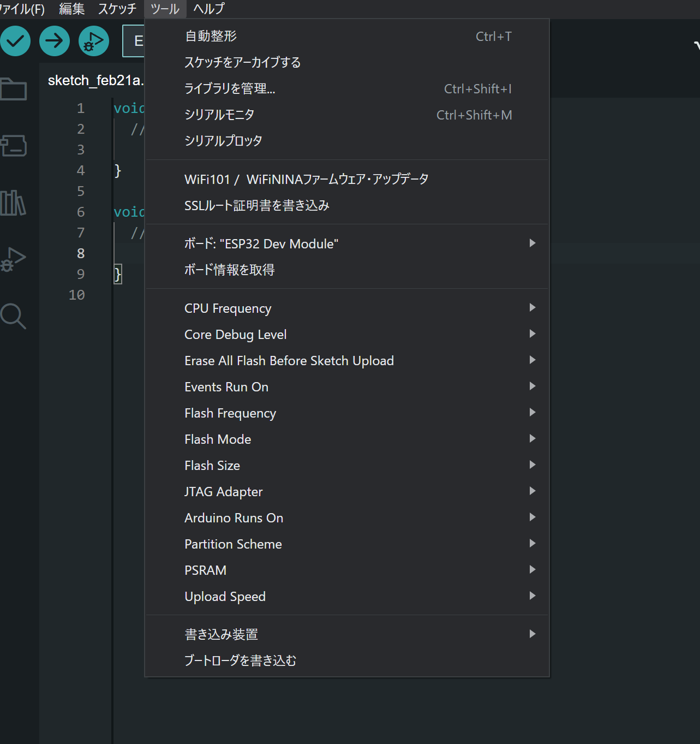This screenshot has width=700, height=744.
Task: Open the Search magnifier icon in sidebar
Action: click(13, 316)
